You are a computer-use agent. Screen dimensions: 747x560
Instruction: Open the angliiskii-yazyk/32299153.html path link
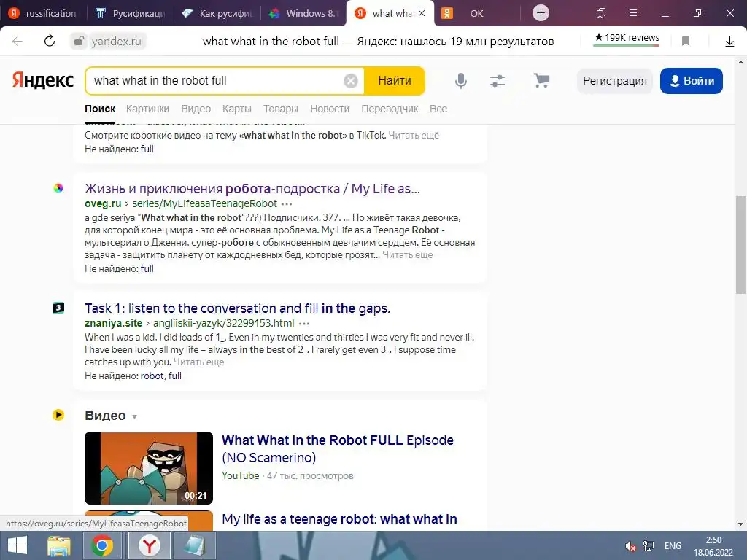pos(223,323)
